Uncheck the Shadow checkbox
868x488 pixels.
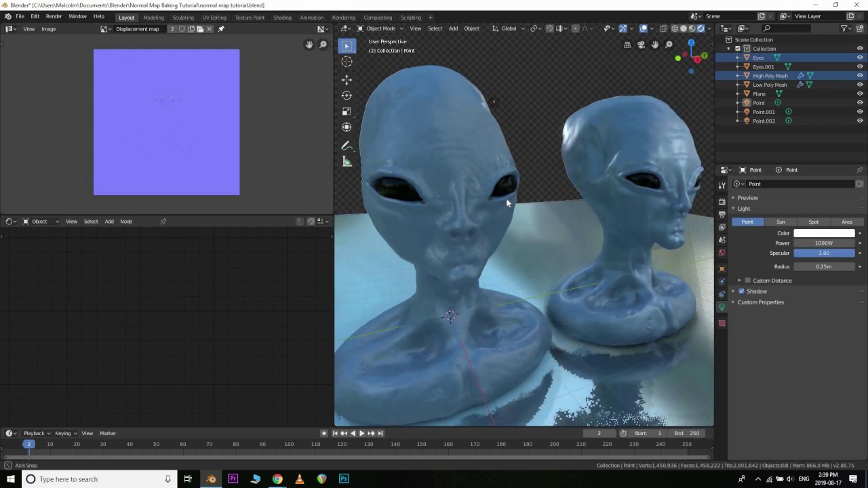(741, 291)
